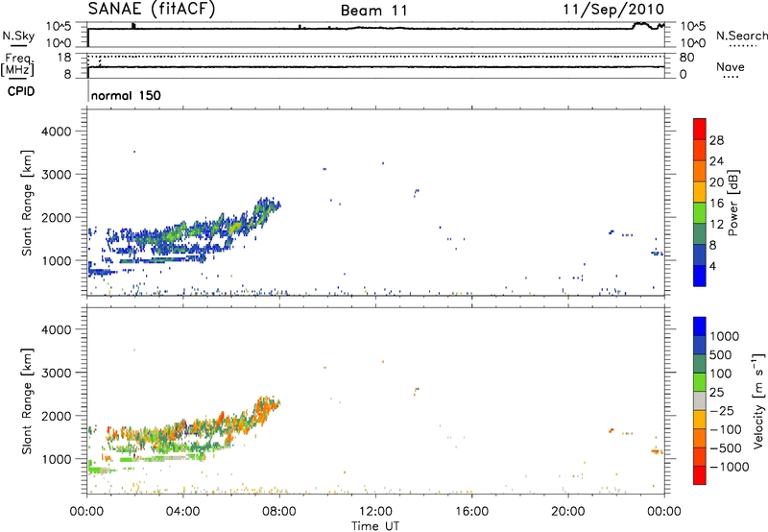
Task: Click the red top of the power colorbar
Action: click(700, 129)
